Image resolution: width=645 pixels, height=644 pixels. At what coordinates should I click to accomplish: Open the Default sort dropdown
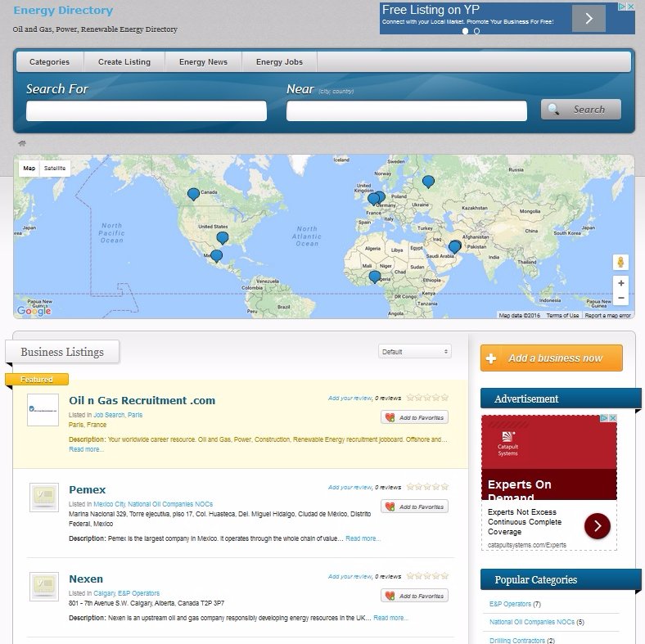pos(415,352)
